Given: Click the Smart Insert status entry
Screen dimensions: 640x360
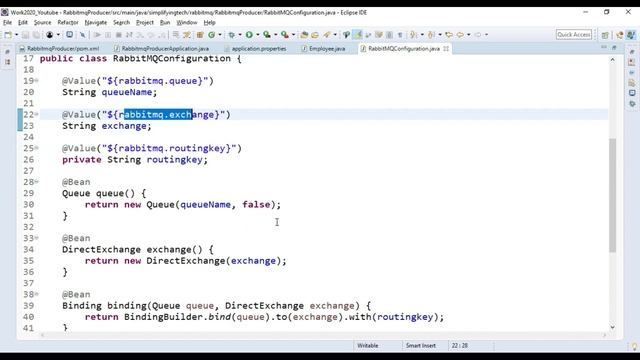Looking at the screenshot, I should click(x=420, y=345).
